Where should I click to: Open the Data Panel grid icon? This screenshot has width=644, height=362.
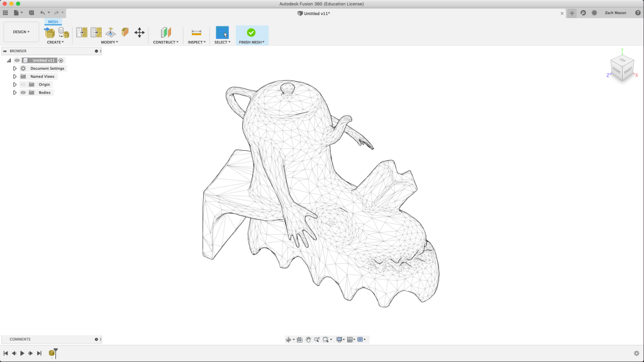[x=6, y=13]
